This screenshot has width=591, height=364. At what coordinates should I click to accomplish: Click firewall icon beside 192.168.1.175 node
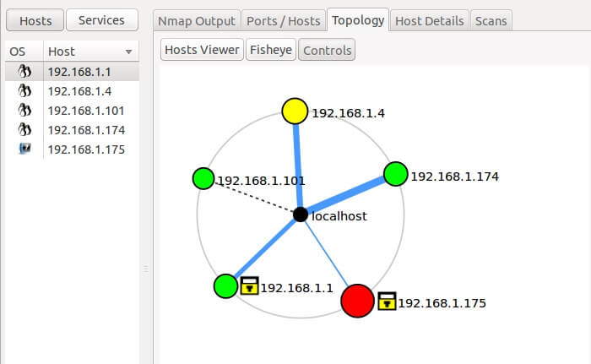pyautogui.click(x=387, y=300)
